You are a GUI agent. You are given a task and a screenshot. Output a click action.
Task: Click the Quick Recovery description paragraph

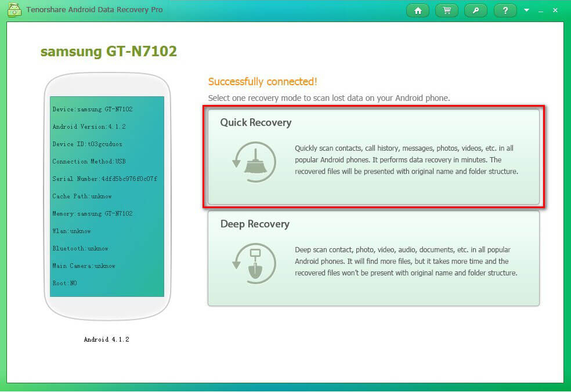click(x=406, y=160)
